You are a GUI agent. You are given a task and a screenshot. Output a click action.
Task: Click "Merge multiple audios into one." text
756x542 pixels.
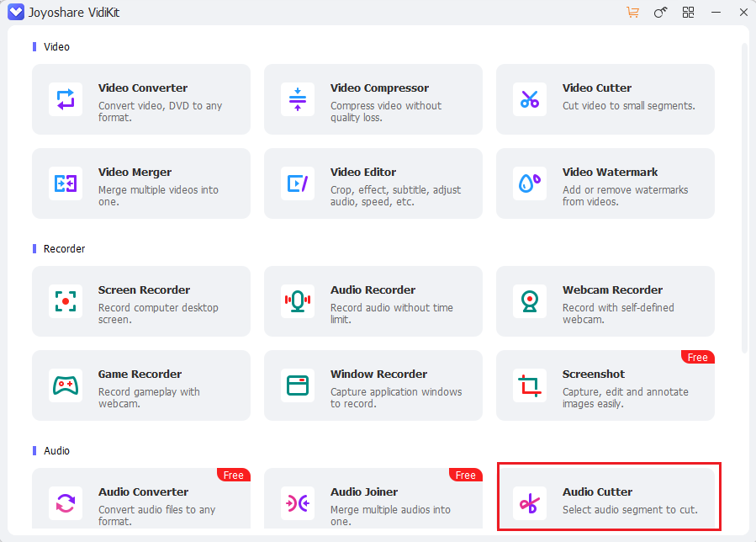[390, 515]
